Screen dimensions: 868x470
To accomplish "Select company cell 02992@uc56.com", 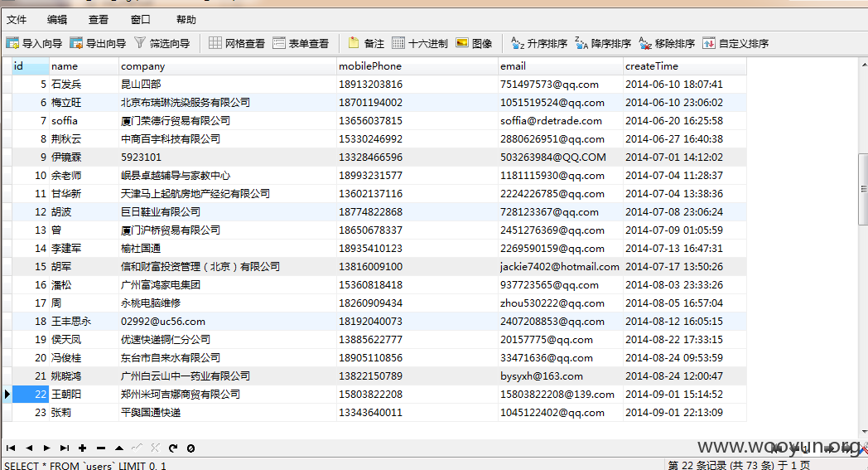I will pos(228,322).
